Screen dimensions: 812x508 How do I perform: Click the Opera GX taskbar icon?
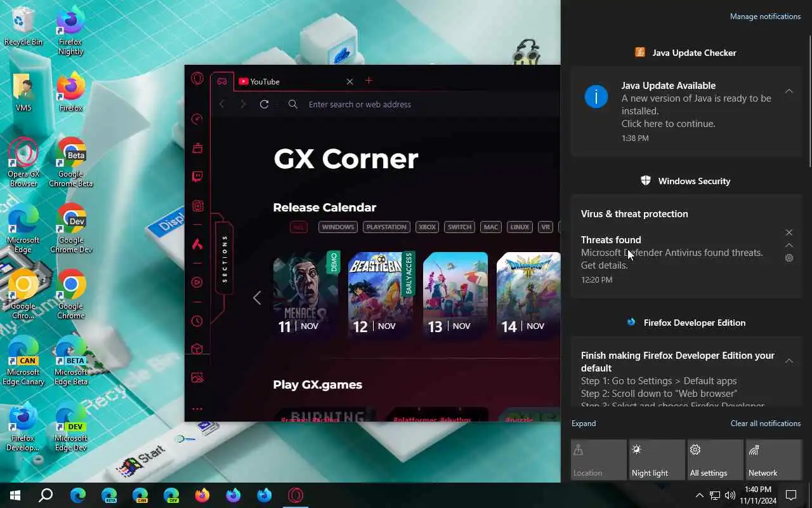tap(296, 495)
